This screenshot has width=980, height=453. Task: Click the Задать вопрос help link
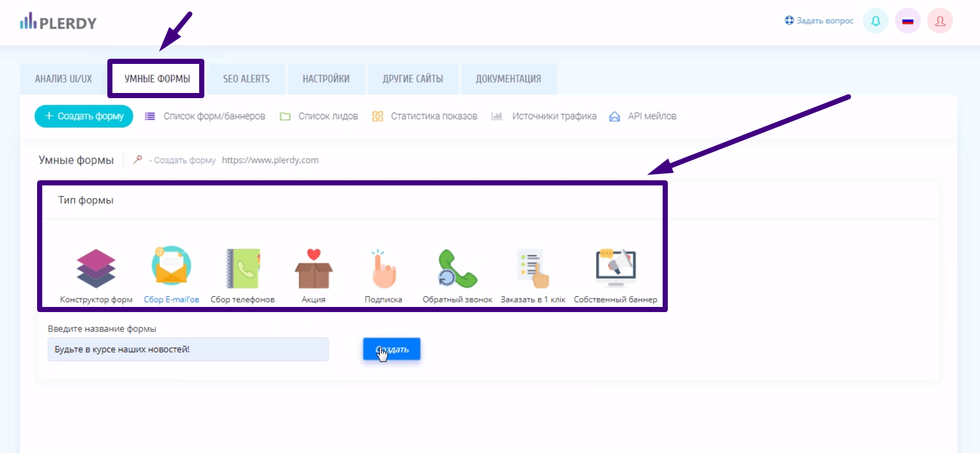(x=819, y=21)
